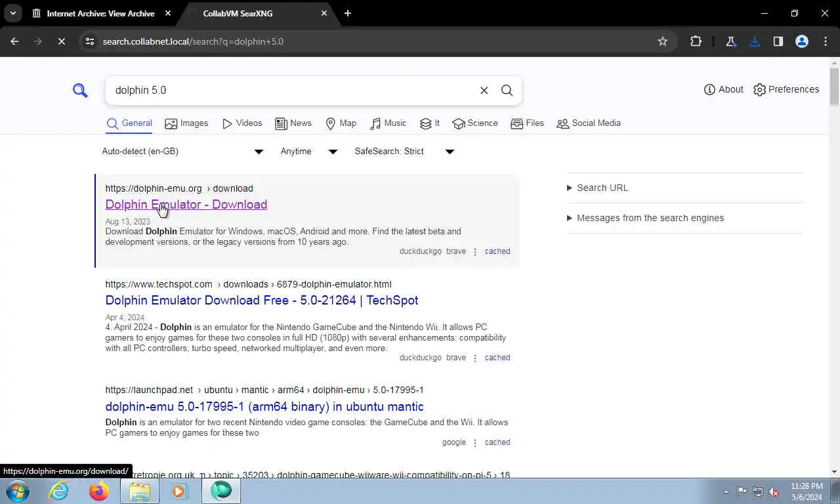The image size is (840, 504).
Task: Click the https://www.techspot.com result URL
Action: tap(248, 284)
